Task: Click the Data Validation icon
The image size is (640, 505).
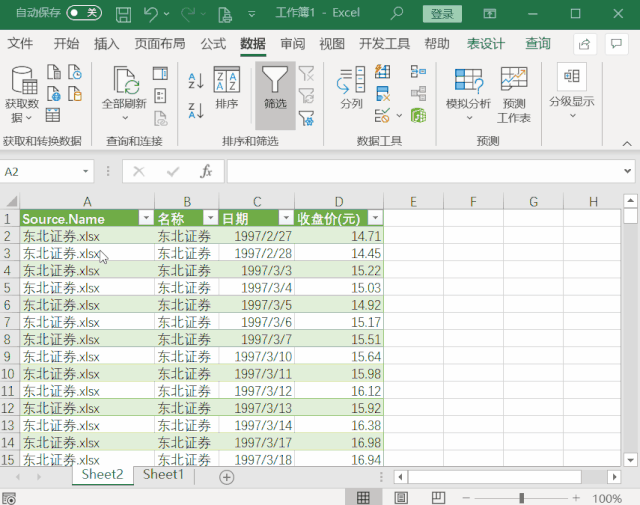Action: tap(383, 116)
